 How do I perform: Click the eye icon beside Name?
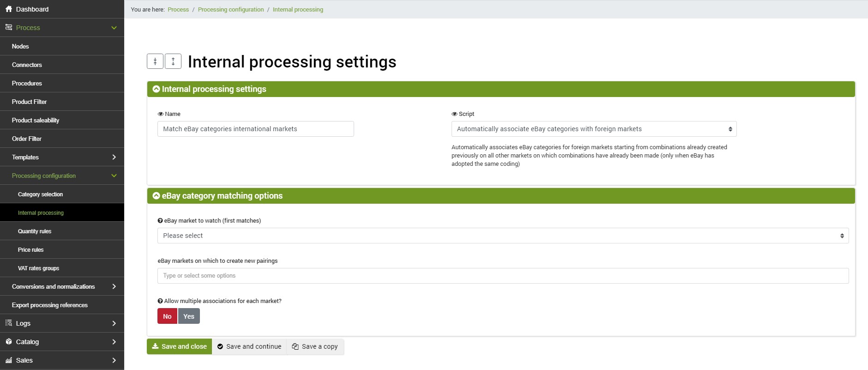click(161, 114)
